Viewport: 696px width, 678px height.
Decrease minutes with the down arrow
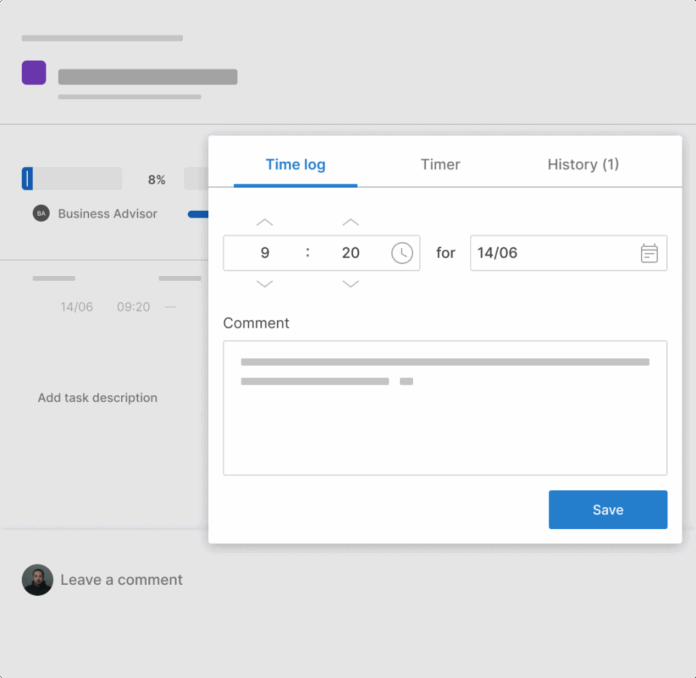point(350,285)
